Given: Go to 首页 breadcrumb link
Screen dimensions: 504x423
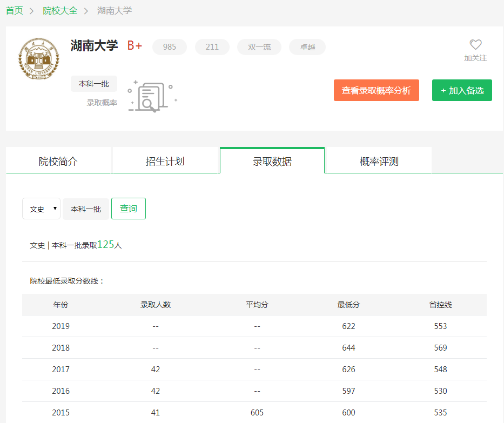Looking at the screenshot, I should pyautogui.click(x=15, y=11).
